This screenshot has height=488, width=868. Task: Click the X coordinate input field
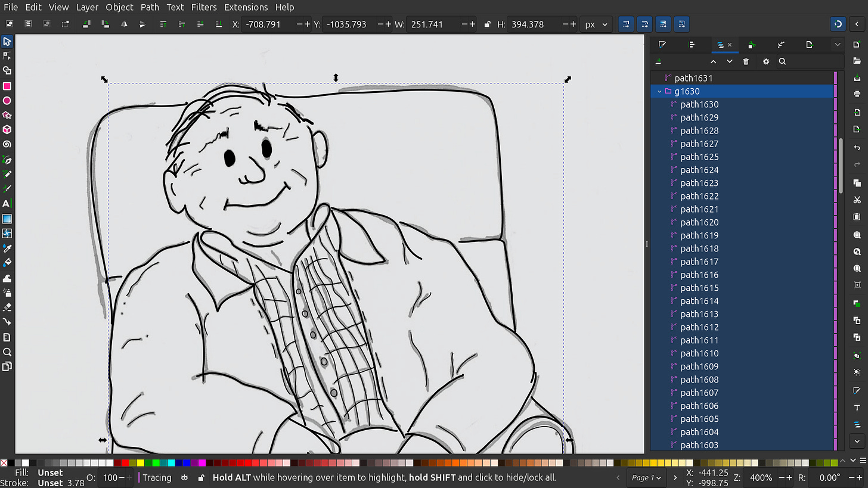click(268, 24)
